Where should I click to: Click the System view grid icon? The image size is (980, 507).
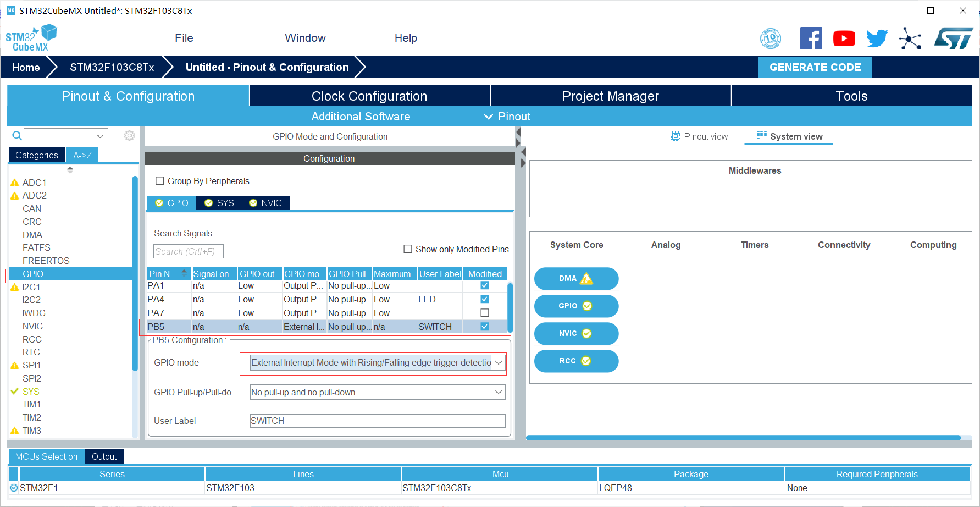tap(762, 136)
